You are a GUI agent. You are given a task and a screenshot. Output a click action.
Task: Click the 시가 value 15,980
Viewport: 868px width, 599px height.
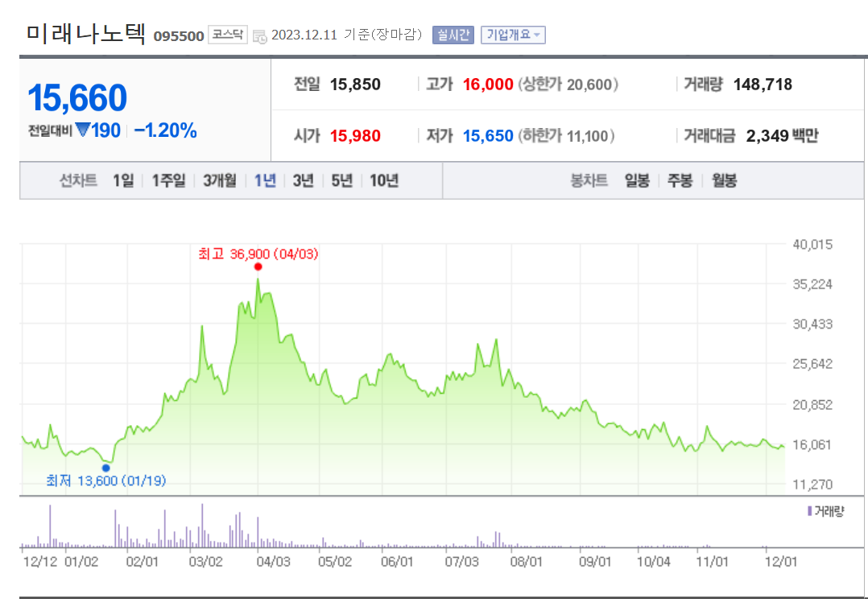pyautogui.click(x=355, y=135)
